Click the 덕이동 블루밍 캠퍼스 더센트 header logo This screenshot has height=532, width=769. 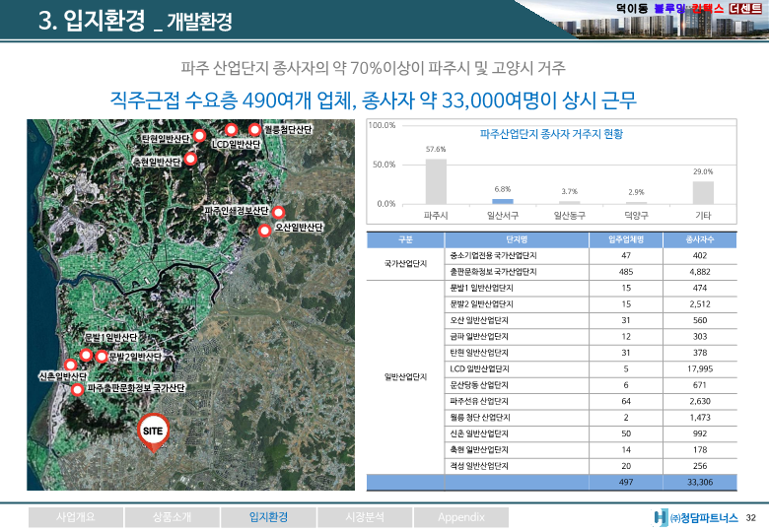[689, 8]
